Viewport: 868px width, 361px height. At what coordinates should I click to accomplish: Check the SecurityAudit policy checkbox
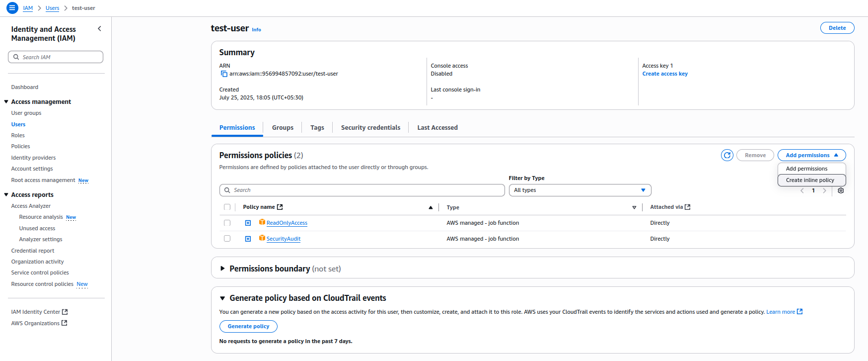coord(227,239)
